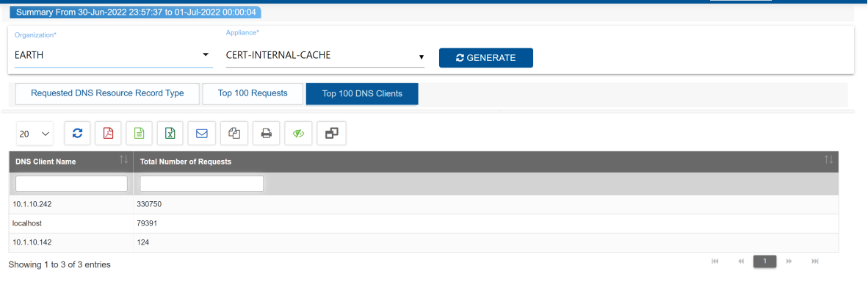Export the table as PDF
868x282 pixels.
109,134
